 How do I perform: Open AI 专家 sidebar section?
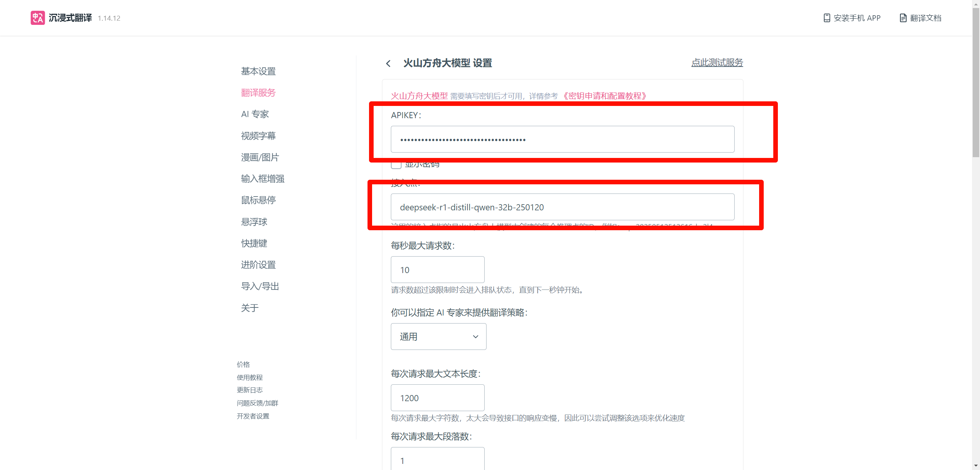click(x=255, y=114)
